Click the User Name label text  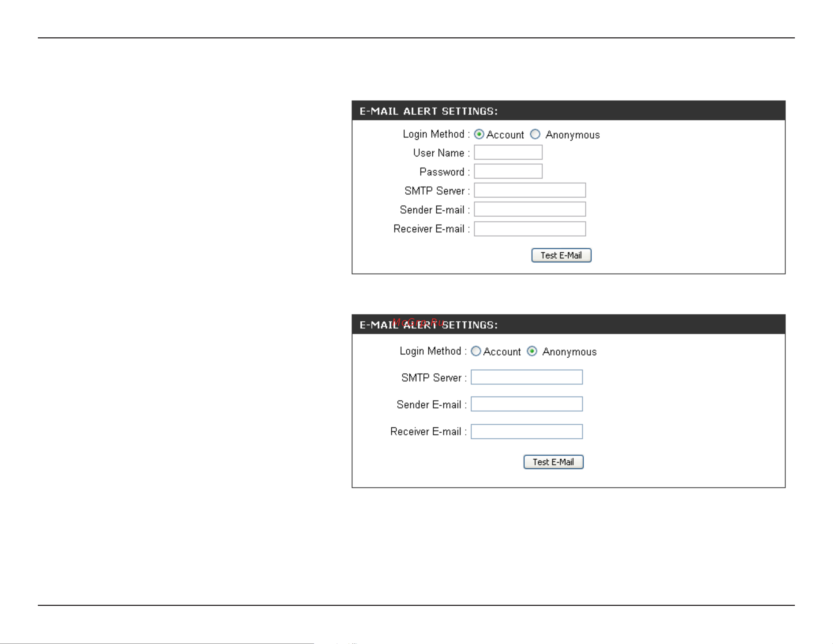(x=441, y=153)
